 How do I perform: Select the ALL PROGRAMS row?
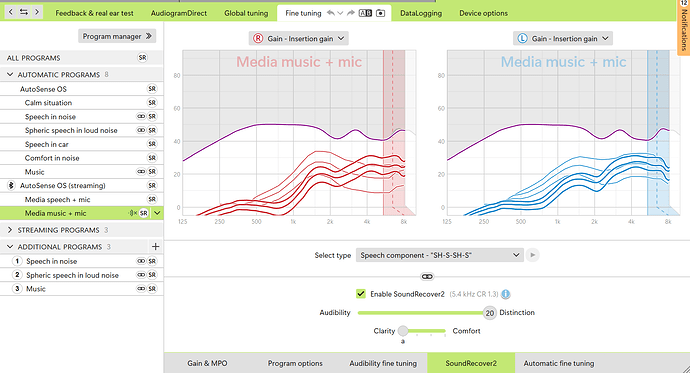[81, 58]
